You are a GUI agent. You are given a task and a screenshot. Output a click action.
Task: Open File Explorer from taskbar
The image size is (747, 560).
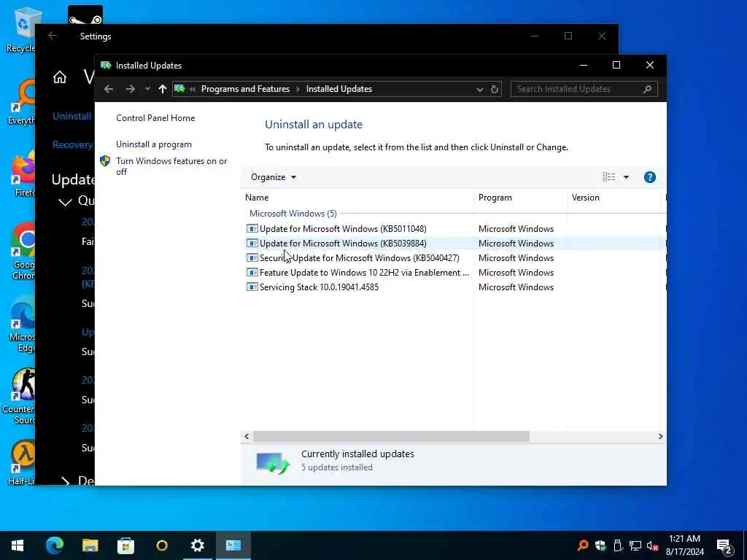tap(90, 545)
